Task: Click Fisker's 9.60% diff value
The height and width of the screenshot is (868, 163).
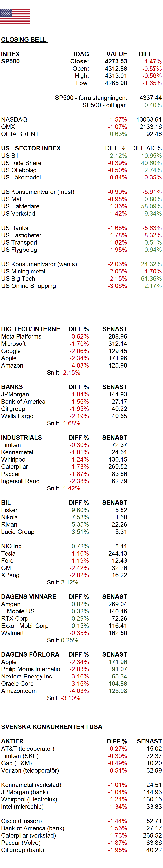Action: (x=80, y=510)
